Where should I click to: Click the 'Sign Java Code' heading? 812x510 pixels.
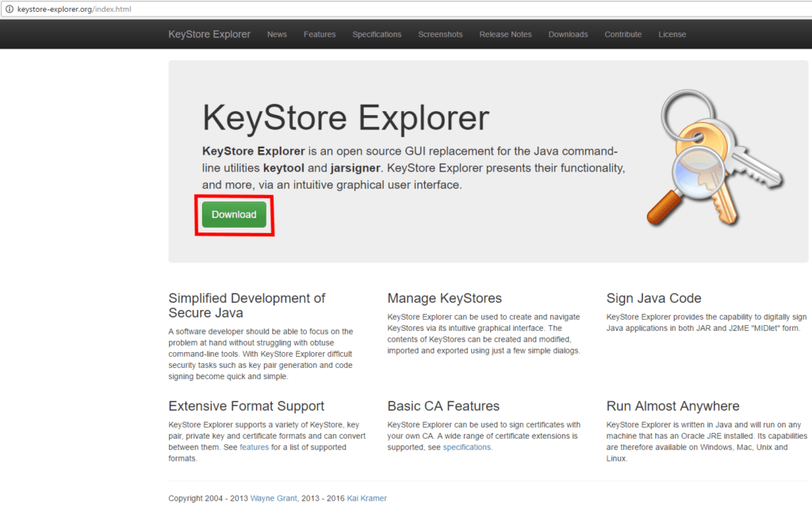(653, 298)
